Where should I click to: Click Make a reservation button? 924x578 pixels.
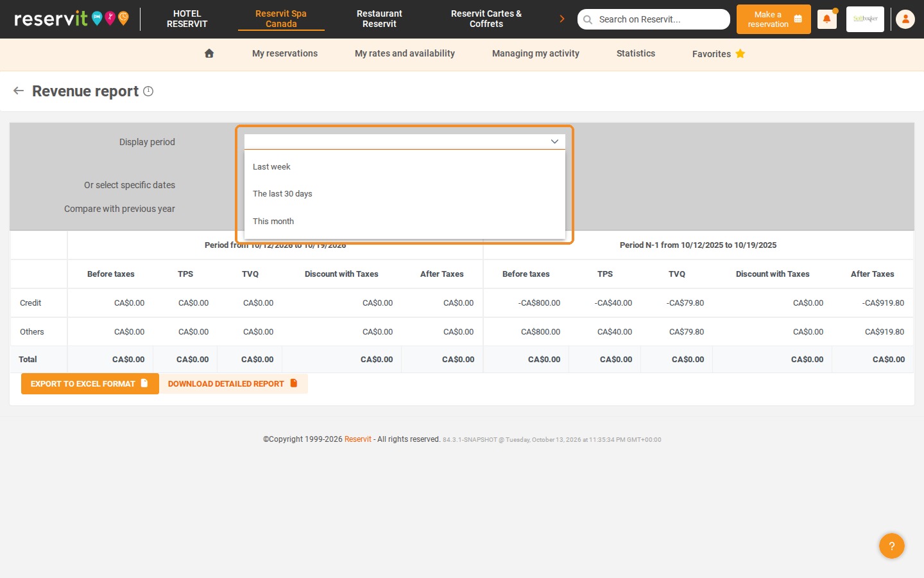pyautogui.click(x=774, y=19)
